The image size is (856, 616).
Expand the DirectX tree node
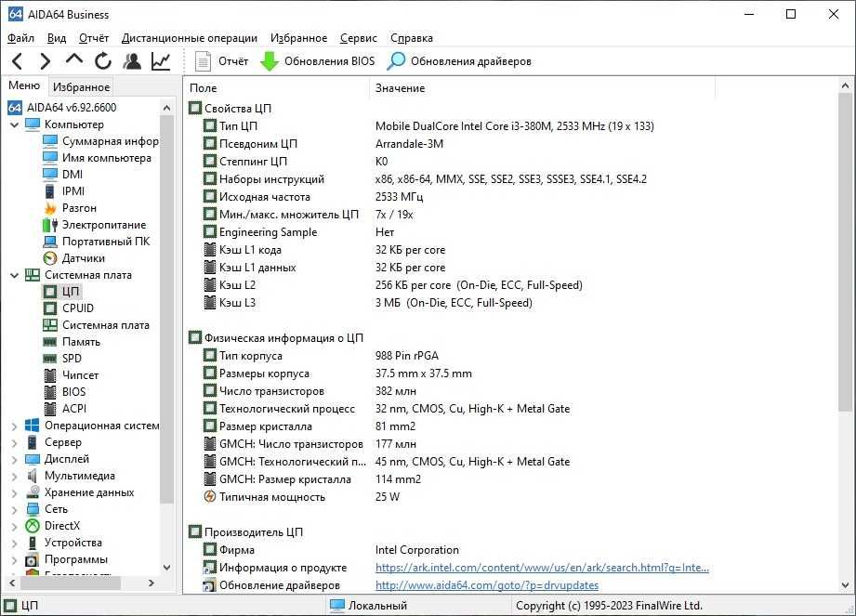pos(15,527)
